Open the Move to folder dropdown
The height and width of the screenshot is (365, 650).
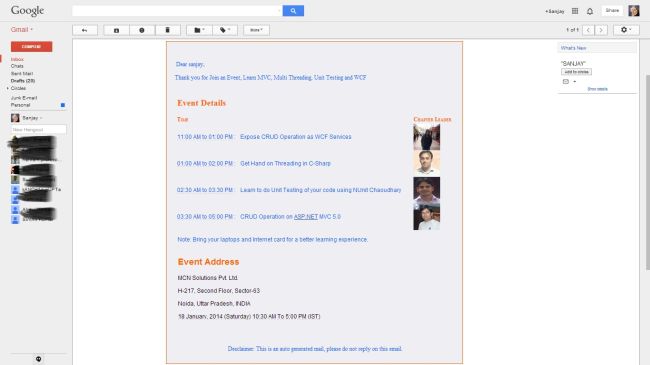coord(199,30)
